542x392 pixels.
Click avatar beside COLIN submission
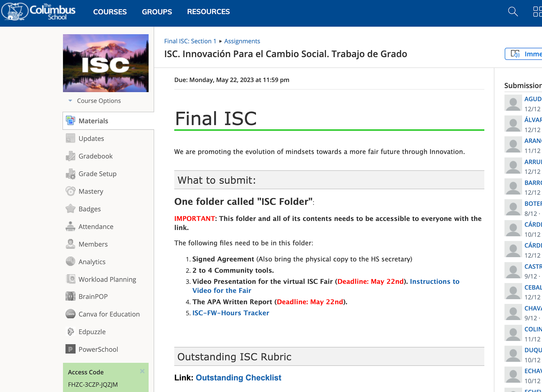[x=513, y=333]
